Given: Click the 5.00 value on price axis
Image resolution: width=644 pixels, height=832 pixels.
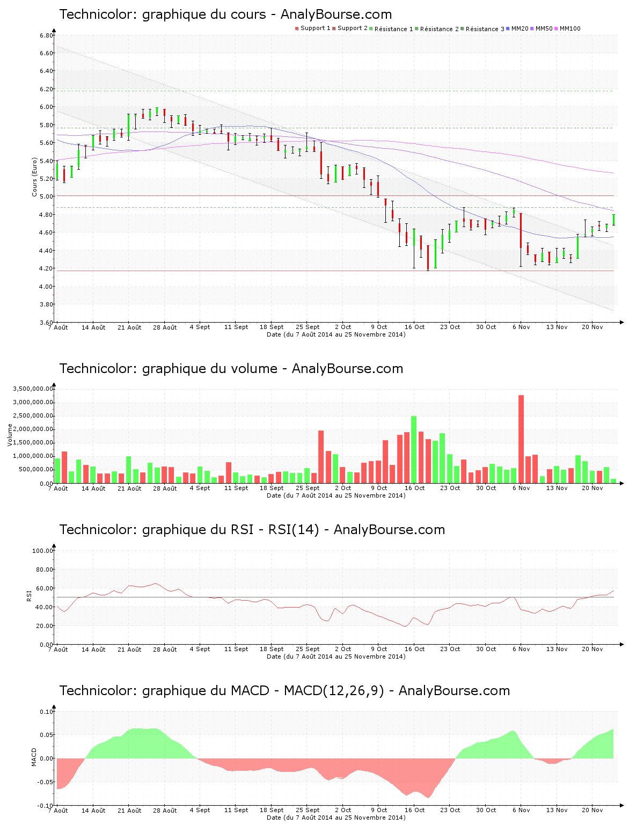Looking at the screenshot, I should pyautogui.click(x=46, y=196).
